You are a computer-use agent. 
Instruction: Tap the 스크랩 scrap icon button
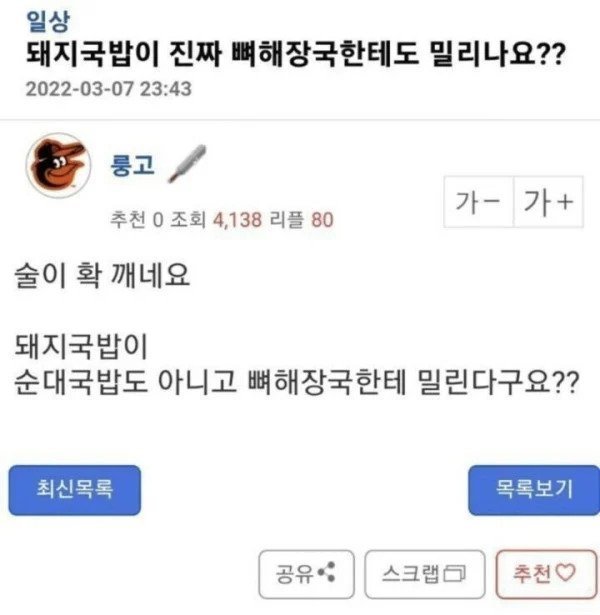(425, 573)
